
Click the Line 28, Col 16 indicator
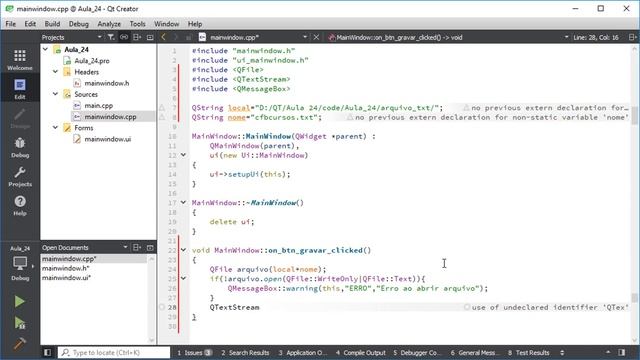point(596,37)
